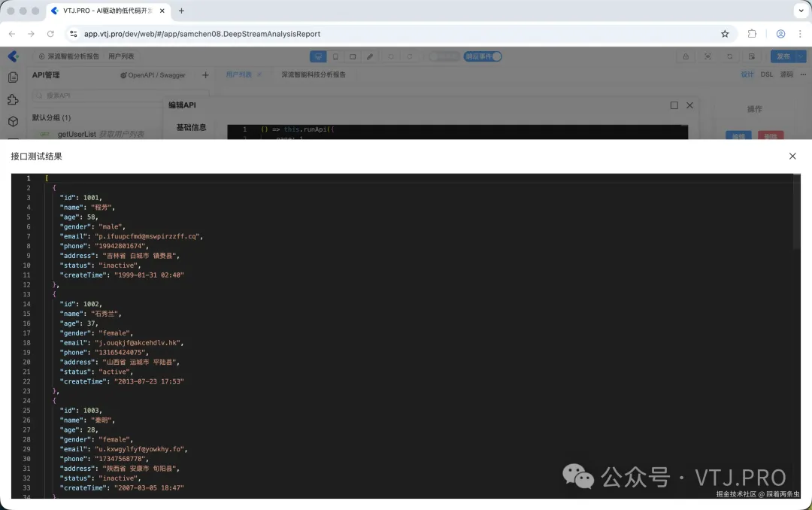Click the result editor vertical scrollbar

coord(796,212)
